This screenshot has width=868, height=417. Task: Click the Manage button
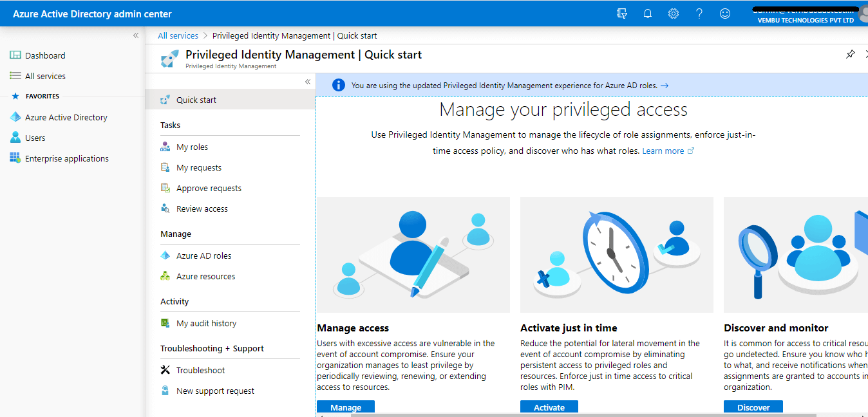pyautogui.click(x=346, y=407)
